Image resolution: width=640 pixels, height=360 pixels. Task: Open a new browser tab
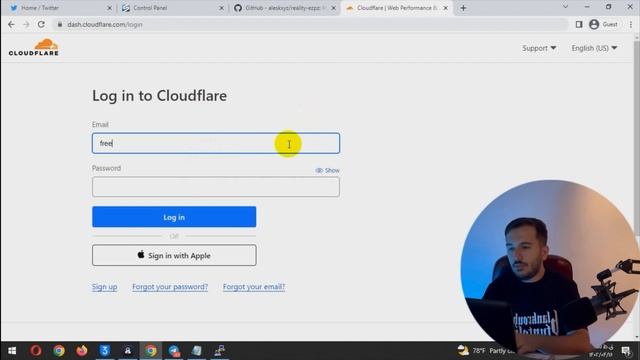pyautogui.click(x=463, y=8)
